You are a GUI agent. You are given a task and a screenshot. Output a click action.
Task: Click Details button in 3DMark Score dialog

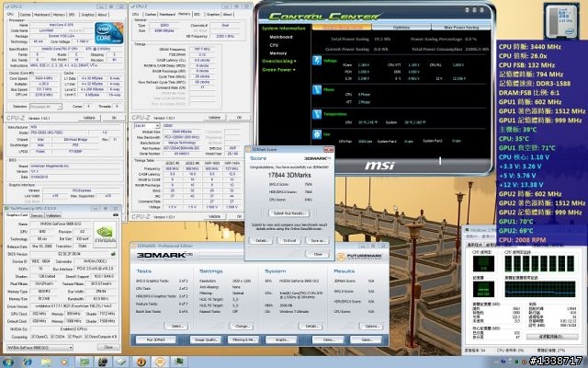(x=261, y=241)
